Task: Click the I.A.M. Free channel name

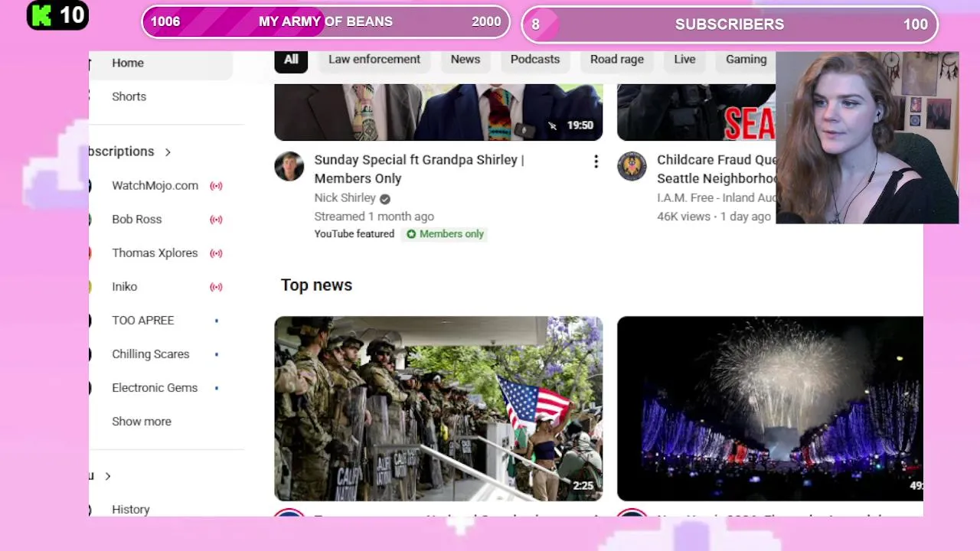Action: [716, 198]
